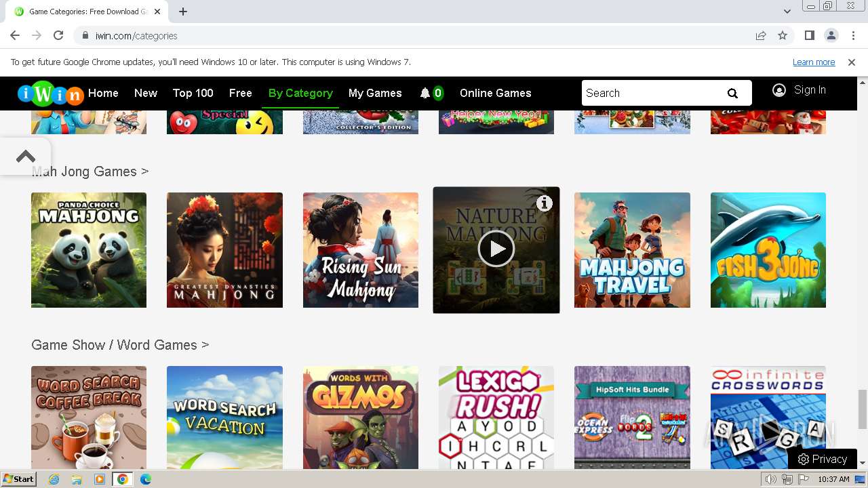Click the scroll-to-top arrow button
This screenshot has height=488, width=868.
pyautogui.click(x=26, y=157)
